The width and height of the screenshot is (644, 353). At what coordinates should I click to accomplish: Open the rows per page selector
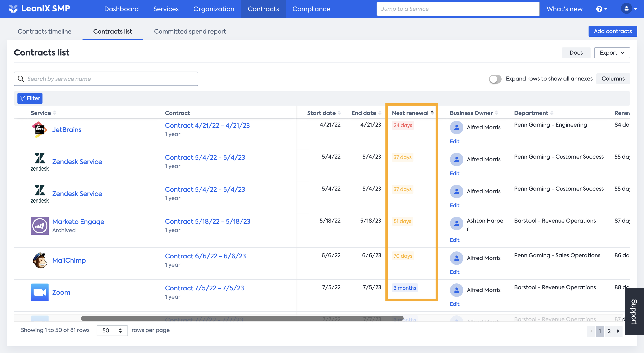[x=112, y=330]
